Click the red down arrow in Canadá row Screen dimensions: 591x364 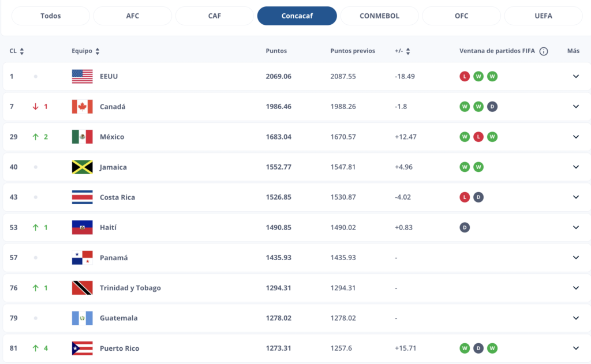click(x=35, y=107)
